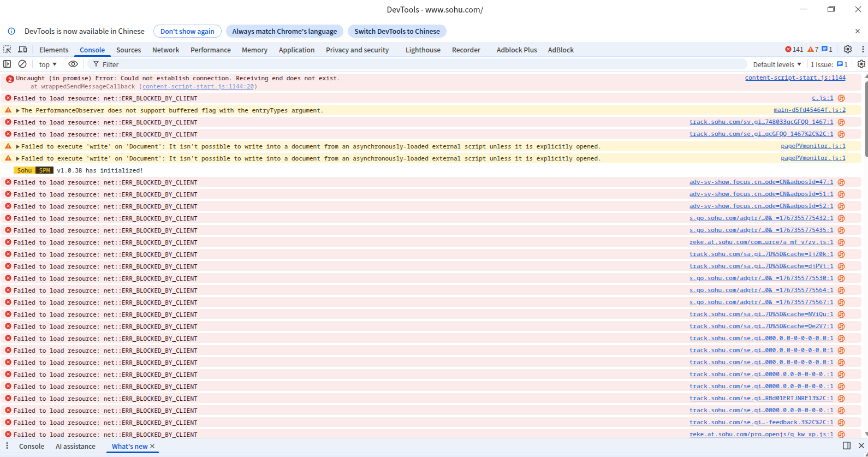The image size is (868, 457).
Task: Open console settings gear beside the Issues counter
Action: click(x=861, y=64)
